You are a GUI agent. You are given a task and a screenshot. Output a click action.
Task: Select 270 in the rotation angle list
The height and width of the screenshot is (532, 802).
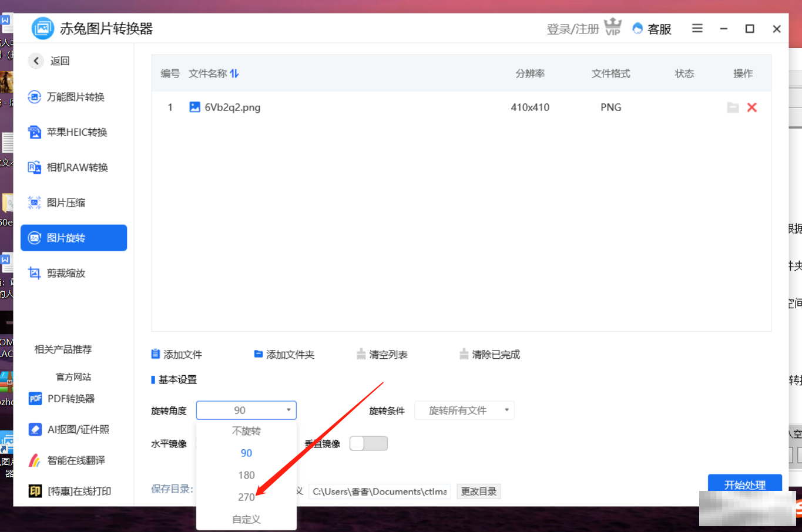coord(246,497)
